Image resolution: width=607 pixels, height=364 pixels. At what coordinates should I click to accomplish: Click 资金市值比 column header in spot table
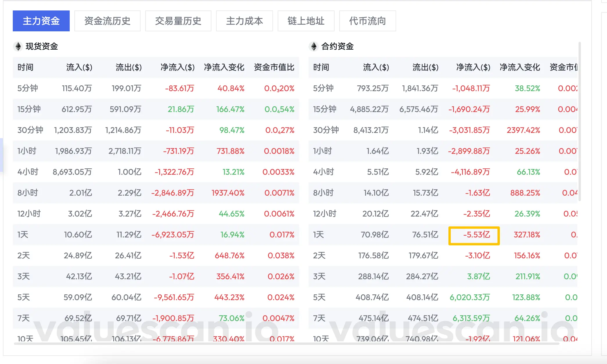pyautogui.click(x=274, y=67)
